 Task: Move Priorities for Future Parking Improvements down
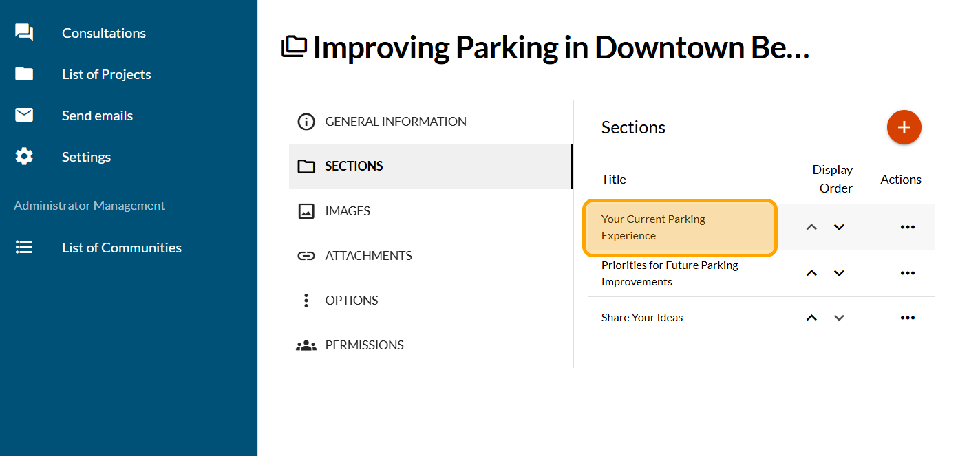[838, 273]
